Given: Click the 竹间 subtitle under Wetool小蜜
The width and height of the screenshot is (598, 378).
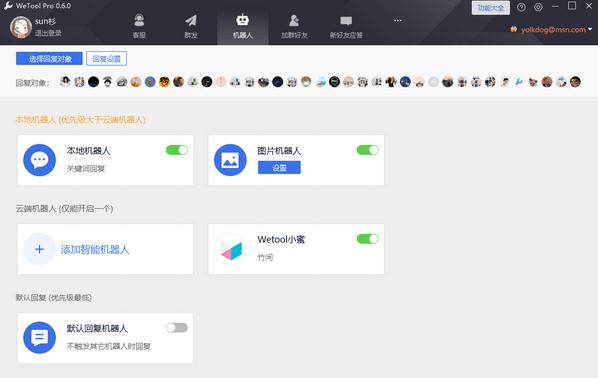Looking at the screenshot, I should tap(265, 257).
